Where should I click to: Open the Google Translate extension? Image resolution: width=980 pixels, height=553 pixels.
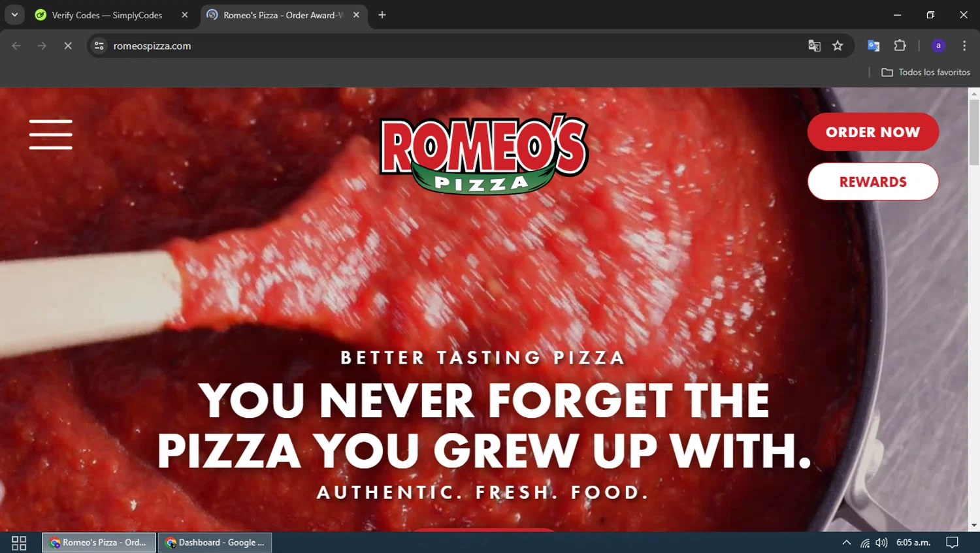(874, 46)
